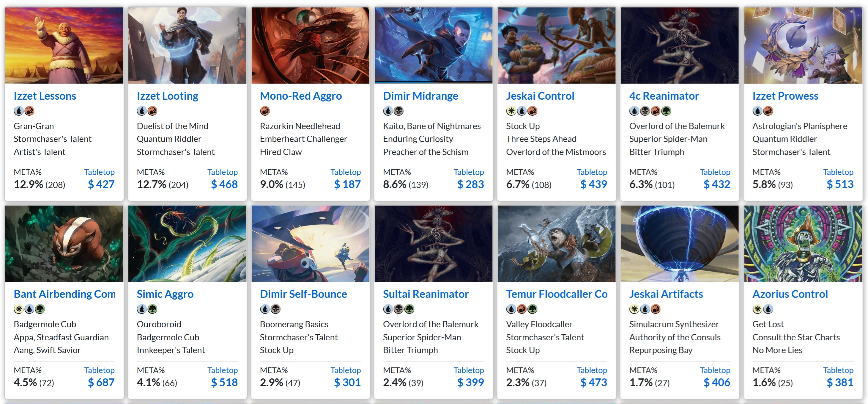
Task: Click Dimir Midrange Kaito artwork
Action: click(433, 46)
